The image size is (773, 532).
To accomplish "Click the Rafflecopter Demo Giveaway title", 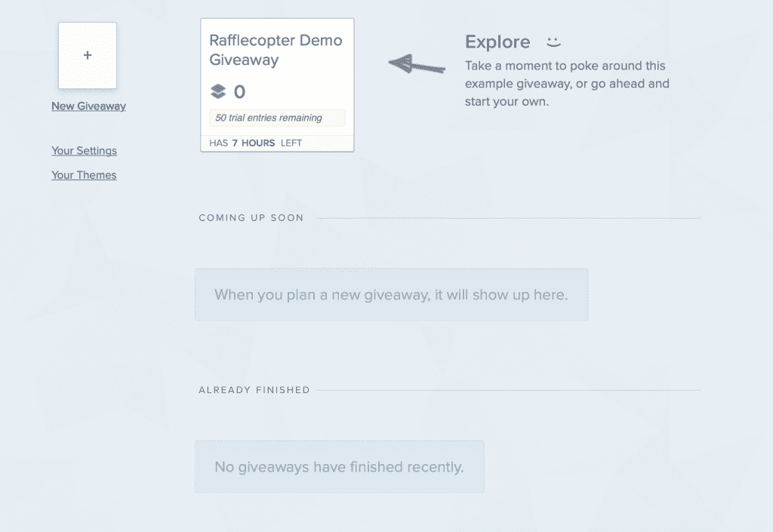I will [x=276, y=51].
